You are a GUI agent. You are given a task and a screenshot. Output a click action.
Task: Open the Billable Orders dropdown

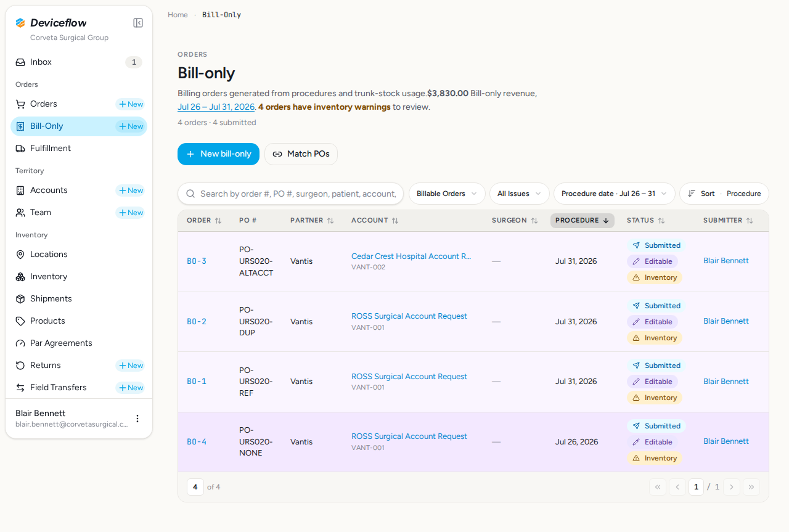447,194
